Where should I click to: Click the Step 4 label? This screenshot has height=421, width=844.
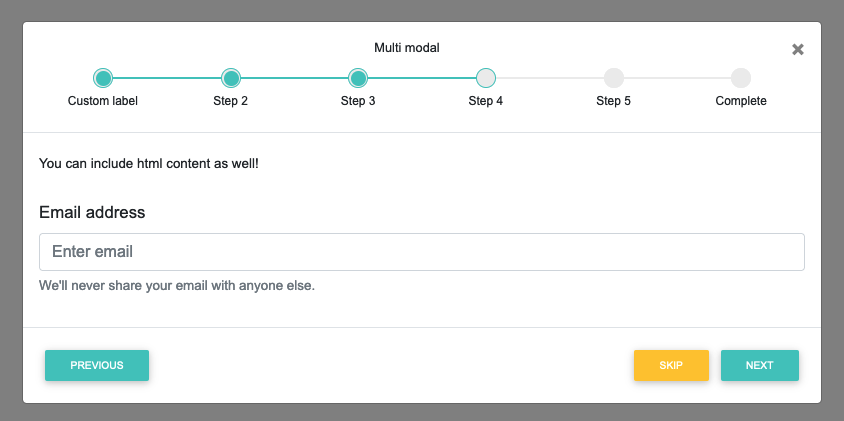(x=486, y=101)
